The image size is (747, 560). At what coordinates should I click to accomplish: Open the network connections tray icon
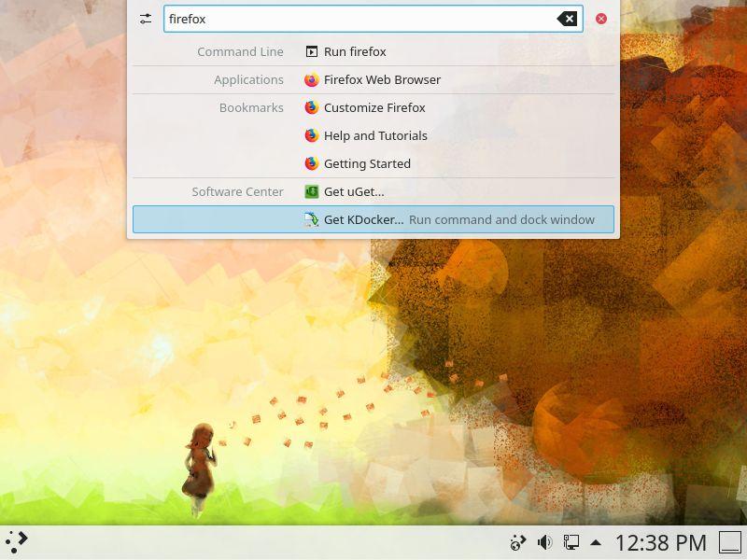(x=571, y=542)
